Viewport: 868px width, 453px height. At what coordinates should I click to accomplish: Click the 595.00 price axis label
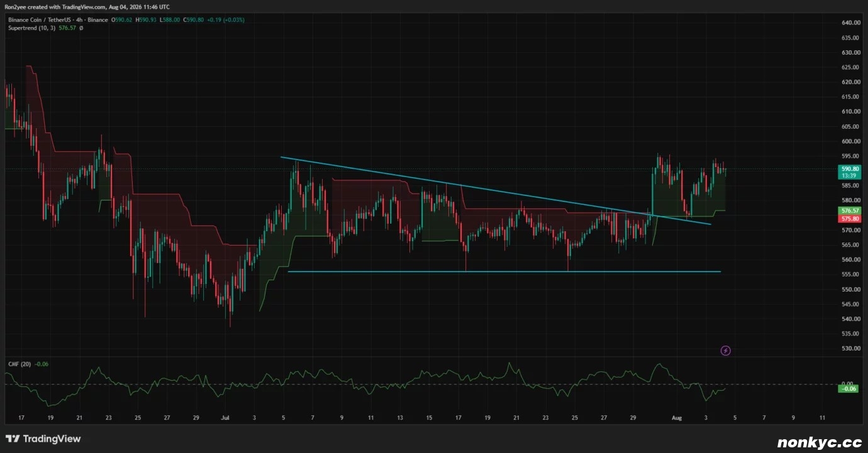[x=850, y=156]
